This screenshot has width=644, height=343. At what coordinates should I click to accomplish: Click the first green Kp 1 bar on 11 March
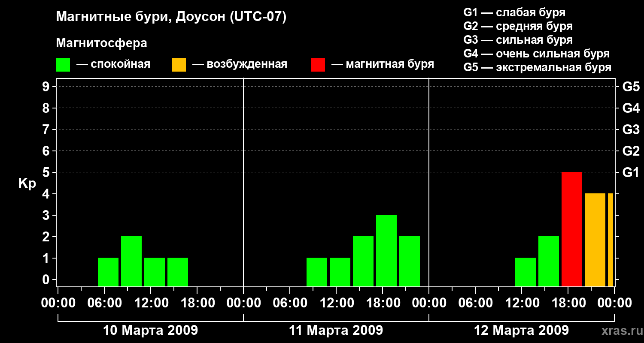[317, 272]
